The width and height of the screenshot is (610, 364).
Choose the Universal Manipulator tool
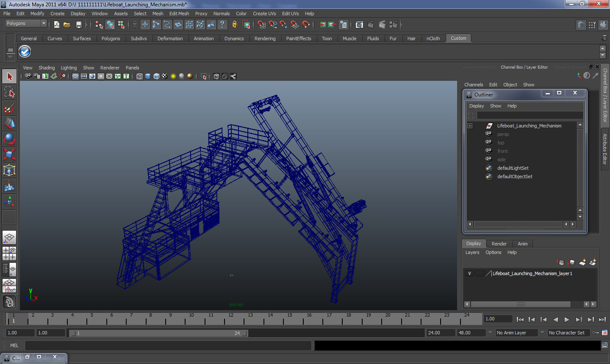(x=9, y=170)
